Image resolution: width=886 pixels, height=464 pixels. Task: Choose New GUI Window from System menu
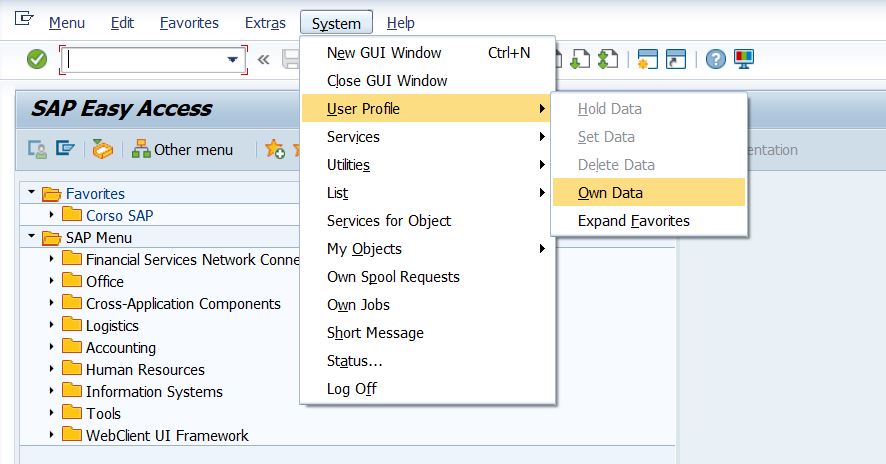(x=428, y=53)
